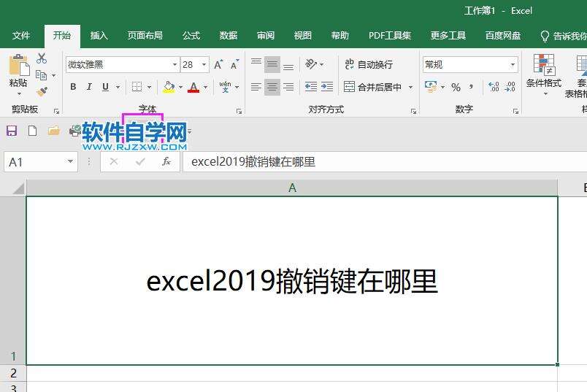The width and height of the screenshot is (587, 392).
Task: Apply percent style
Action: tap(456, 88)
